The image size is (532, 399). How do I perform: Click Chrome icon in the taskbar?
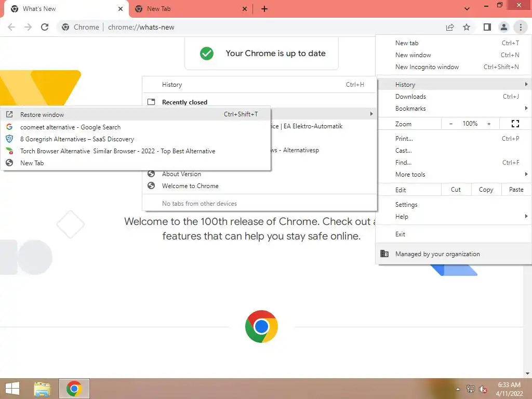74,389
